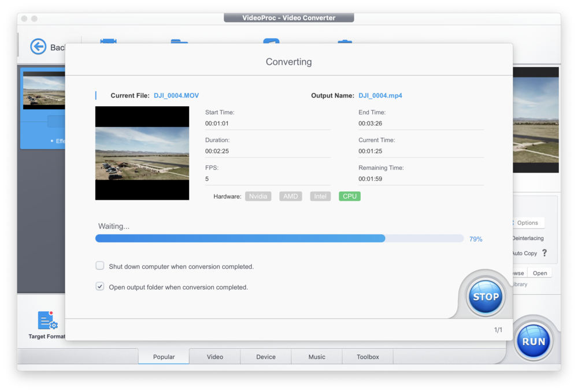
Task: Click the converting video preview thumbnail
Action: (142, 153)
